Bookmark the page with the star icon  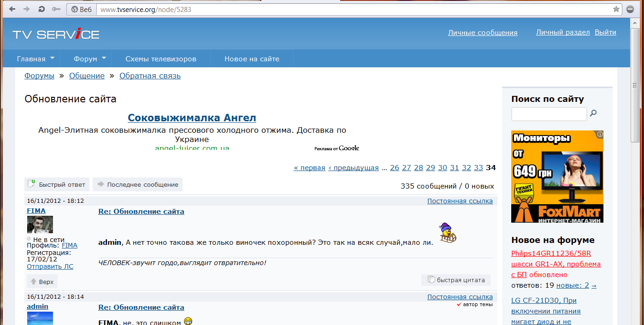point(616,9)
